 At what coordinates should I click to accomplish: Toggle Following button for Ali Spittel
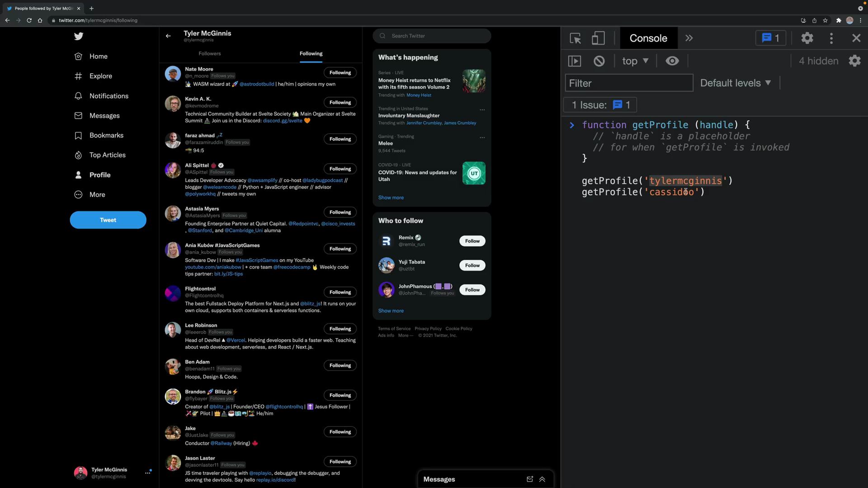click(x=340, y=169)
